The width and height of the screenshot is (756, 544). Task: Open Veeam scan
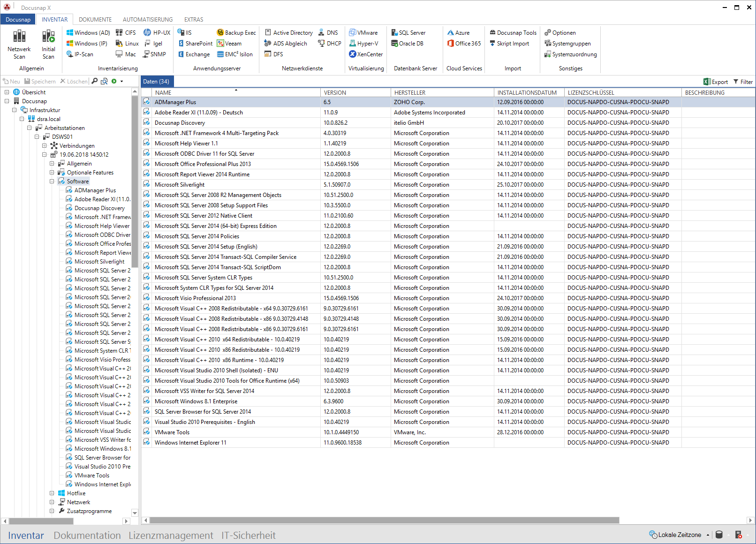(x=229, y=44)
